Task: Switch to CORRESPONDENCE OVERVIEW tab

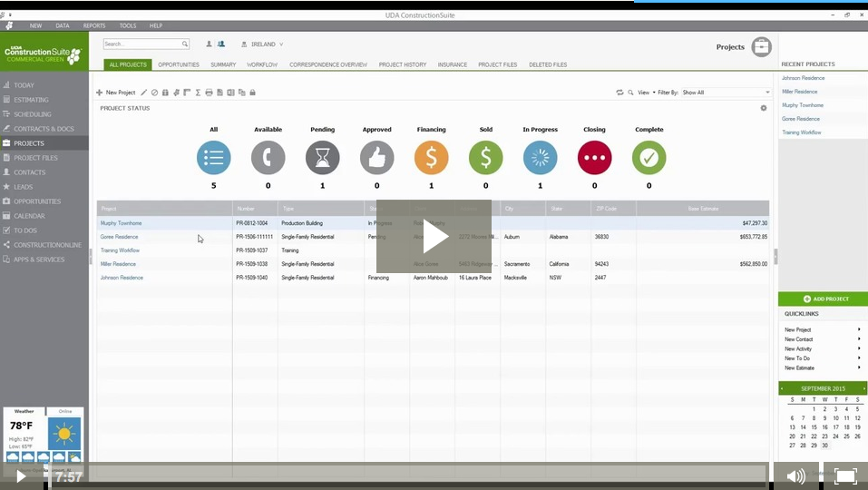Action: point(328,64)
